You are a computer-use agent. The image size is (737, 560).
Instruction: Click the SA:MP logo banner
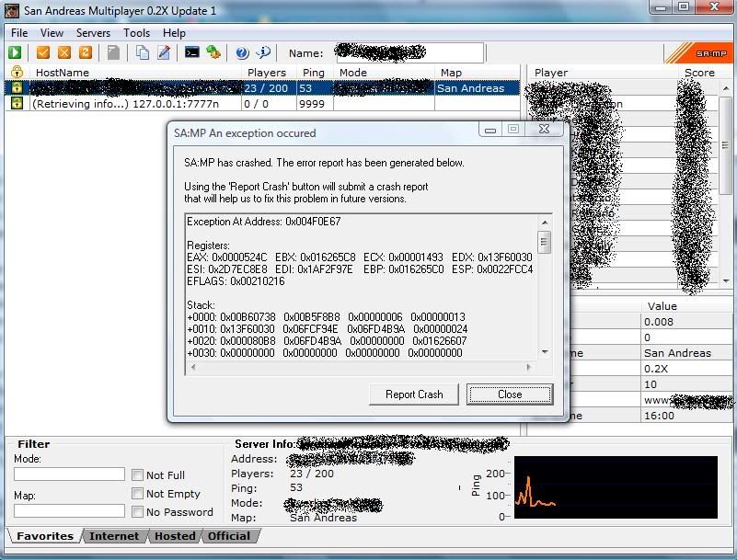pos(699,53)
